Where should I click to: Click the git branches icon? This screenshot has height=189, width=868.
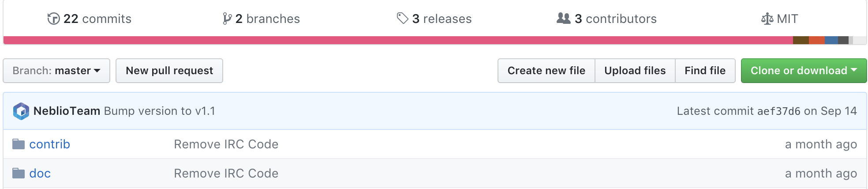[x=227, y=19]
